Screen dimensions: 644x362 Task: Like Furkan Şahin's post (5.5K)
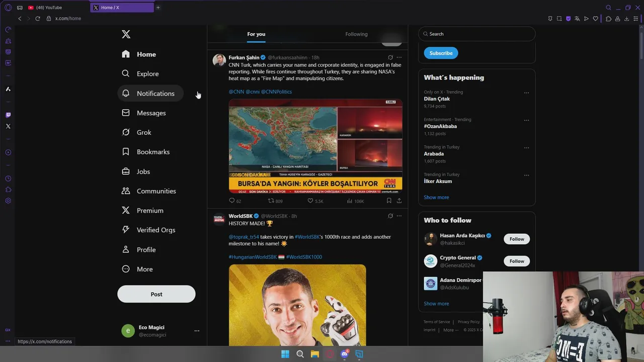315,201
